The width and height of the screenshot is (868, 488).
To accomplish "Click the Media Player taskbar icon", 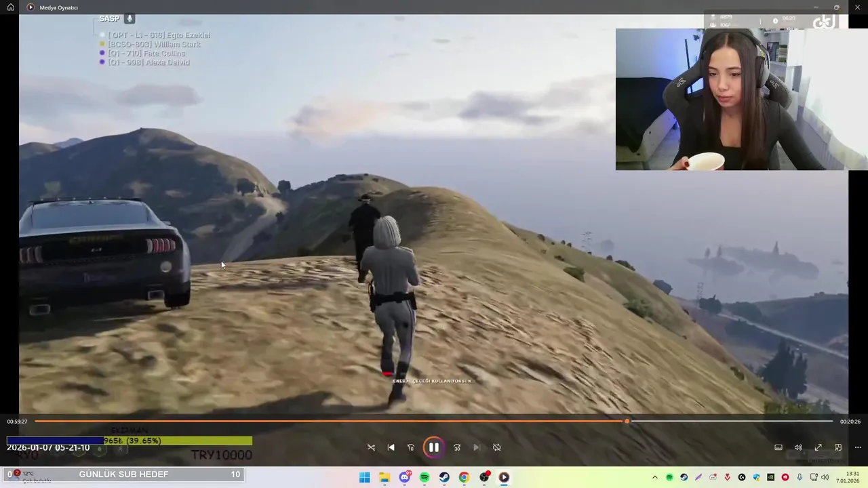I will [x=504, y=477].
